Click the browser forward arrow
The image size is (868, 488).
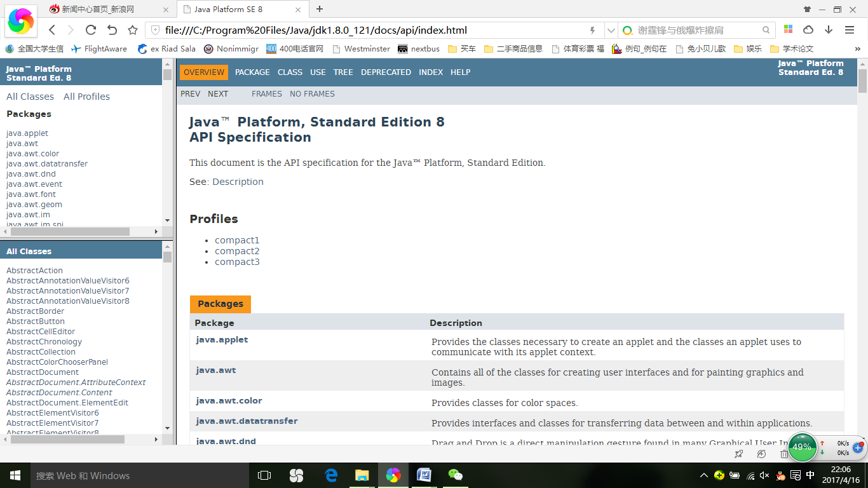(x=71, y=30)
